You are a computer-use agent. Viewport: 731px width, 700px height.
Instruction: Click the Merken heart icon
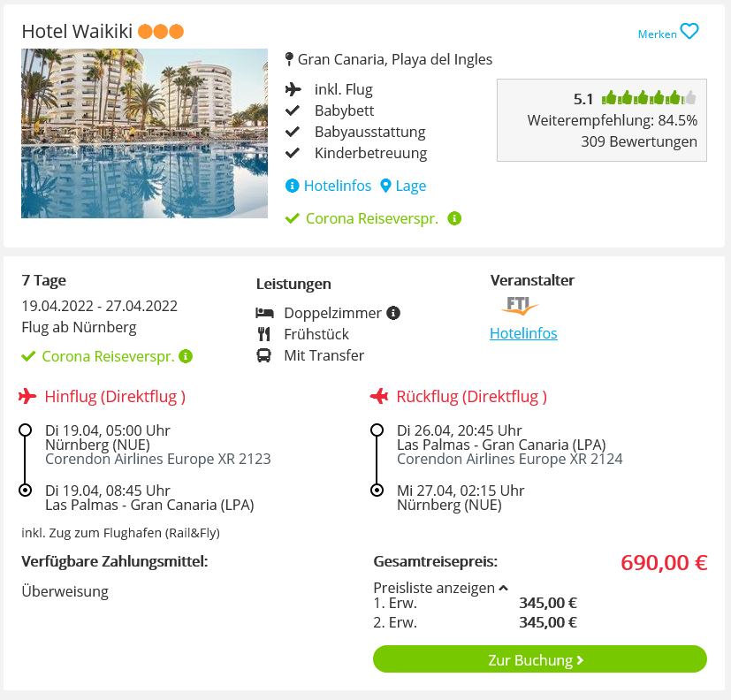tap(689, 32)
